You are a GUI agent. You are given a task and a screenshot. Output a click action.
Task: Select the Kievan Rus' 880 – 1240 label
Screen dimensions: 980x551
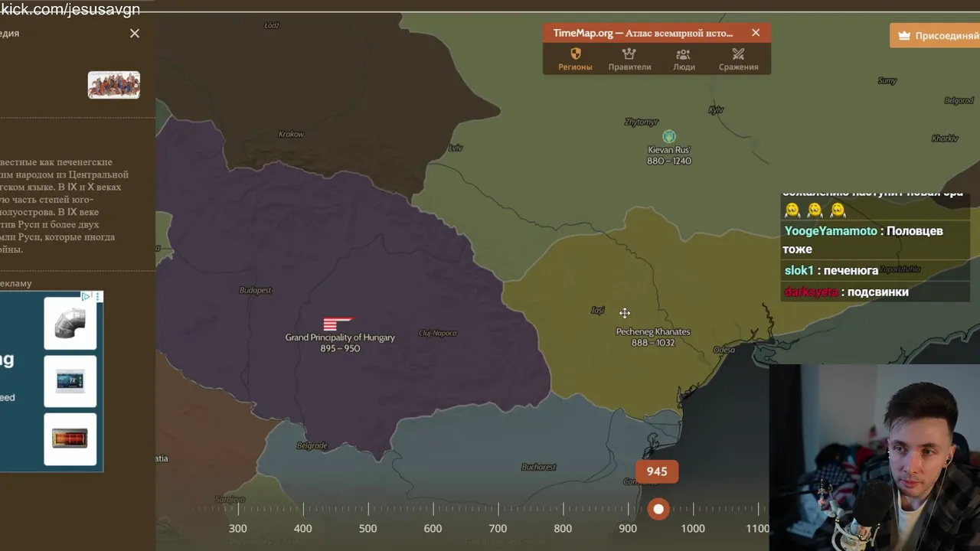669,155
